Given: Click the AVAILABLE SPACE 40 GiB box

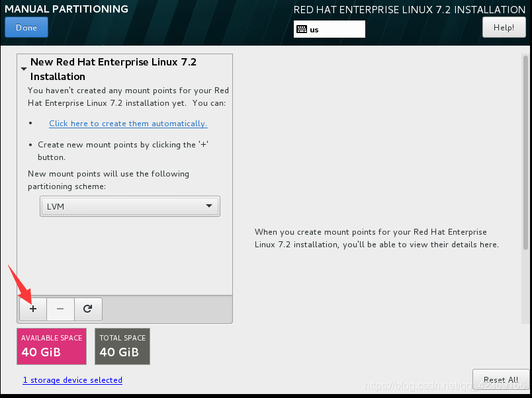Looking at the screenshot, I should coord(52,346).
